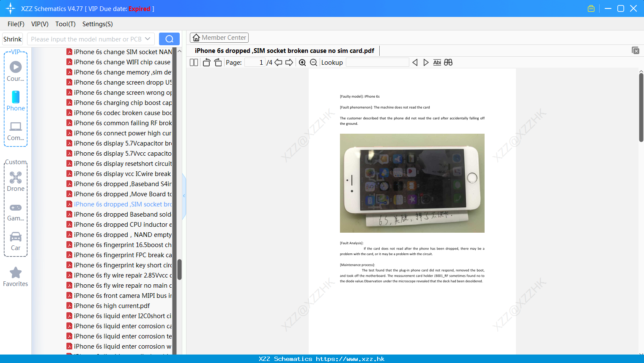Click the iPhone photo in the PDF
644x363 pixels.
point(412,183)
